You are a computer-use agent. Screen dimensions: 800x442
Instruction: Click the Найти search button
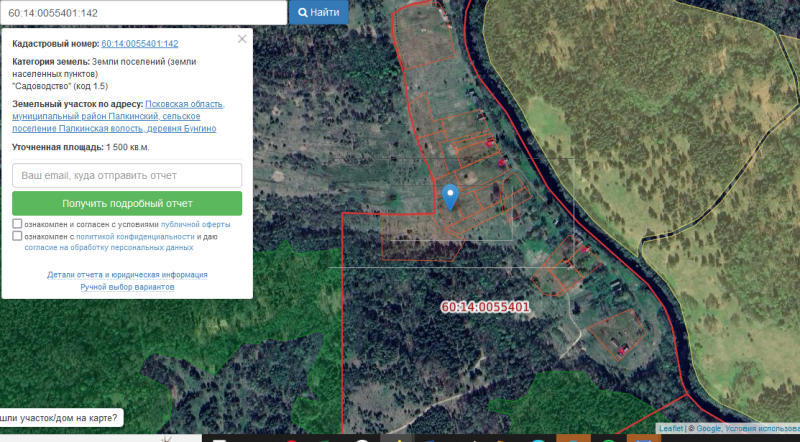point(319,12)
